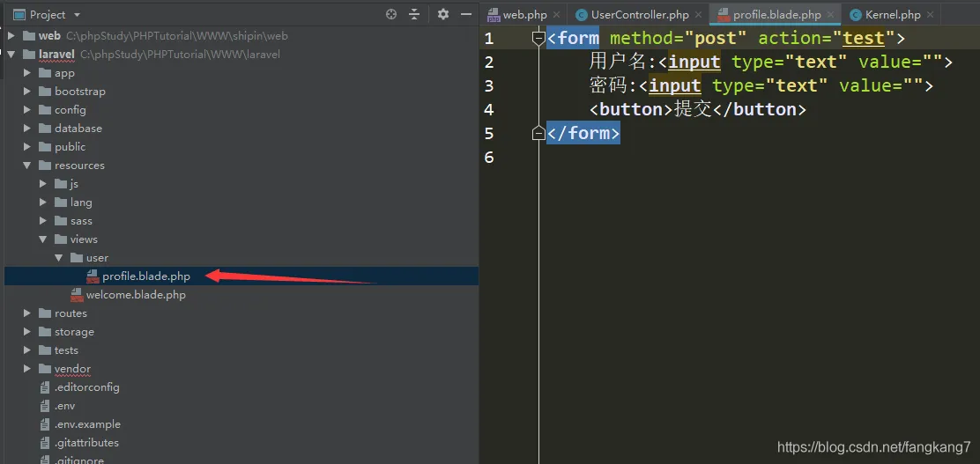Viewport: 980px width, 464px height.
Task: Expand the config folder arrow
Action: [x=26, y=110]
